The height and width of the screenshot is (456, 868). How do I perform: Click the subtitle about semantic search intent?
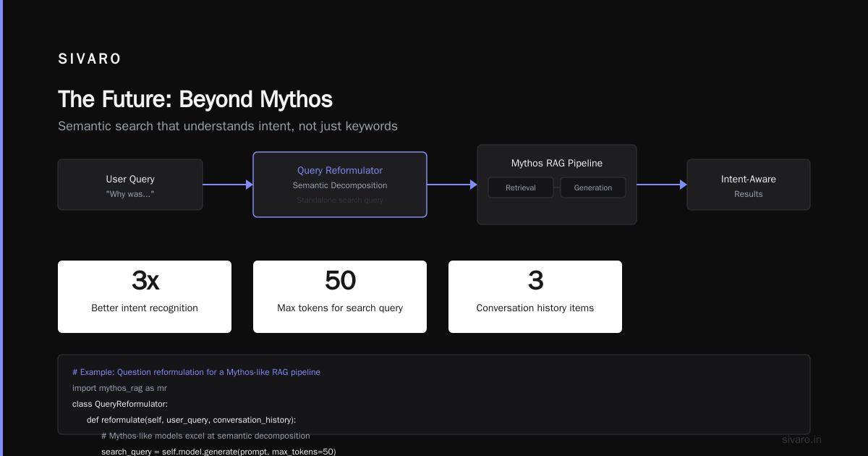tap(228, 126)
